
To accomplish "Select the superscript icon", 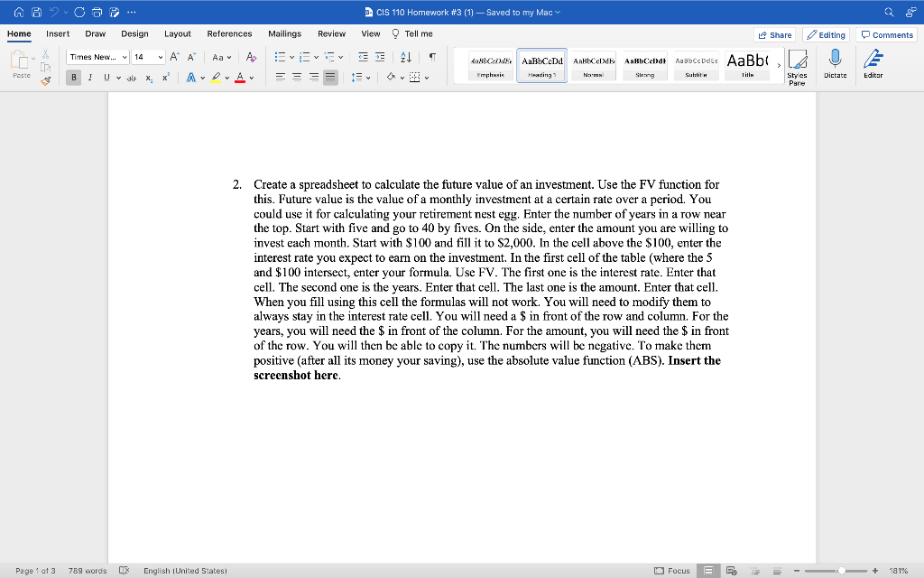I will point(165,78).
